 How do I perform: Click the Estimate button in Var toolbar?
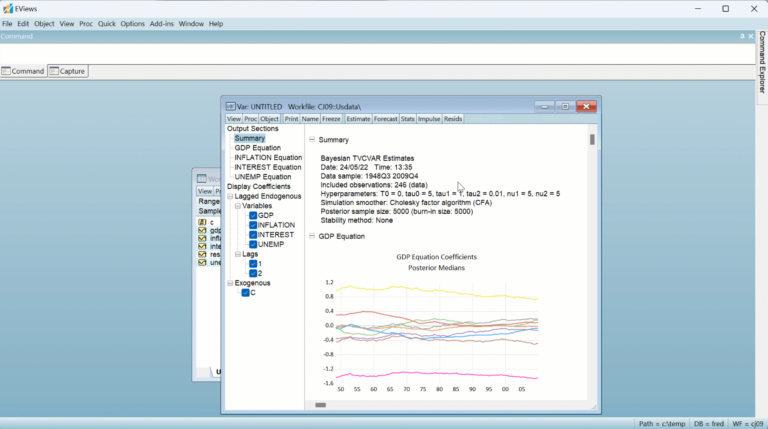tap(359, 119)
